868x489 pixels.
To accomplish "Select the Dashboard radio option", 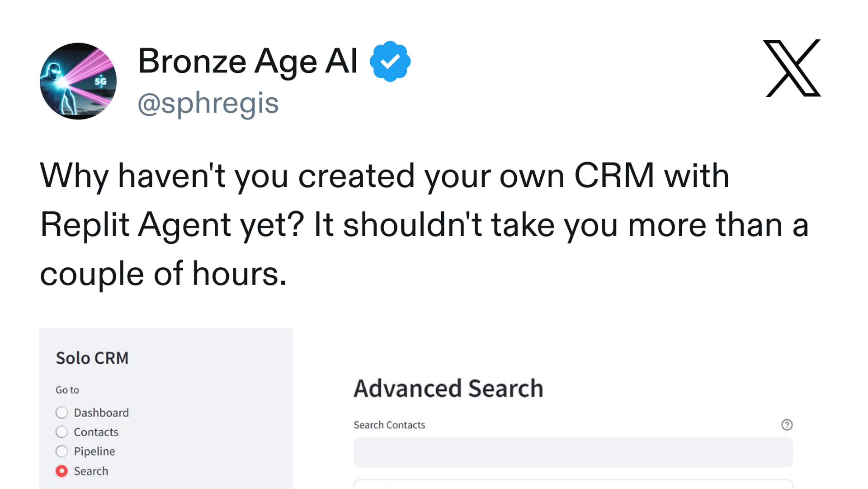I will pyautogui.click(x=62, y=413).
